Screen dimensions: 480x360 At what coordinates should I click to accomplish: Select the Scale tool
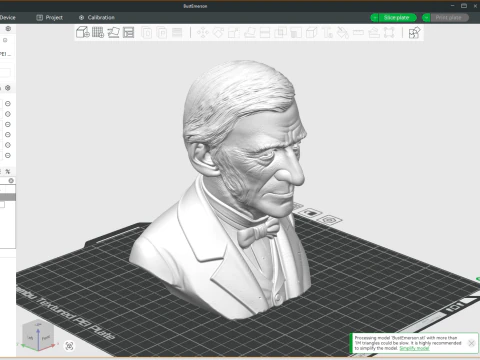coord(234,33)
